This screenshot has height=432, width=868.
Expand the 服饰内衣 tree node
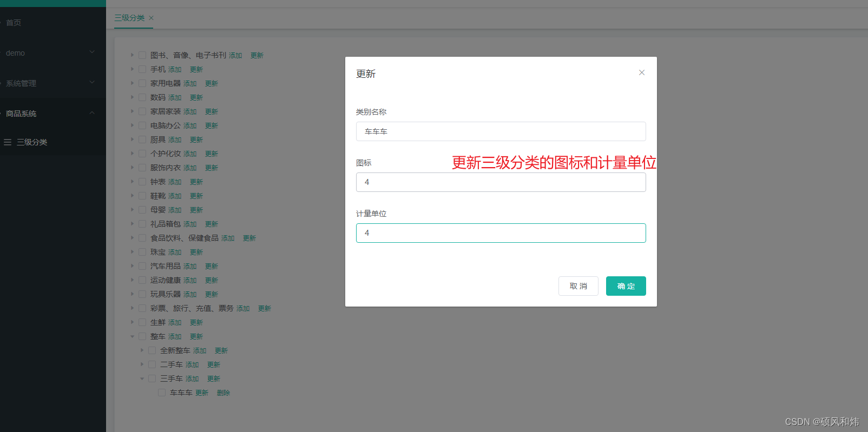[132, 168]
